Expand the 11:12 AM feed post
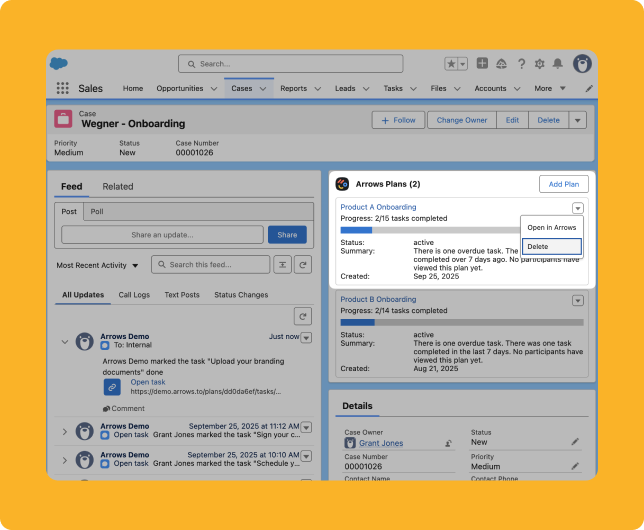 tap(64, 432)
